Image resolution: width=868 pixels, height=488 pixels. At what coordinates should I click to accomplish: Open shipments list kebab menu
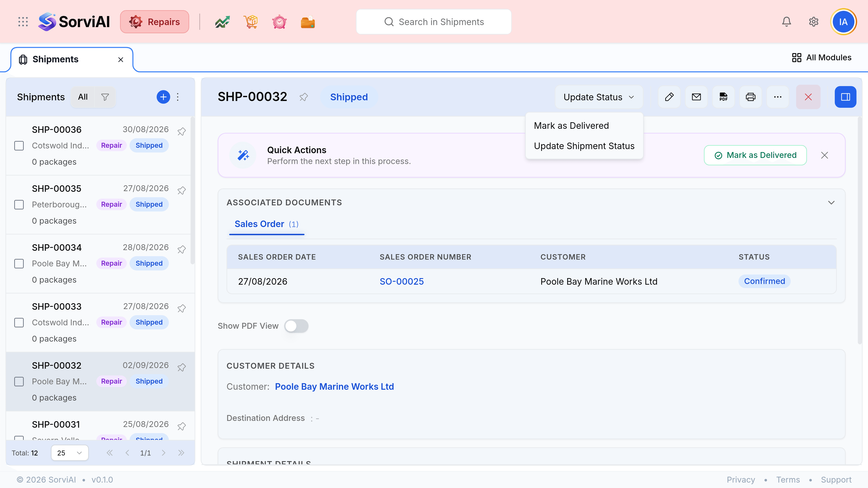pos(178,97)
